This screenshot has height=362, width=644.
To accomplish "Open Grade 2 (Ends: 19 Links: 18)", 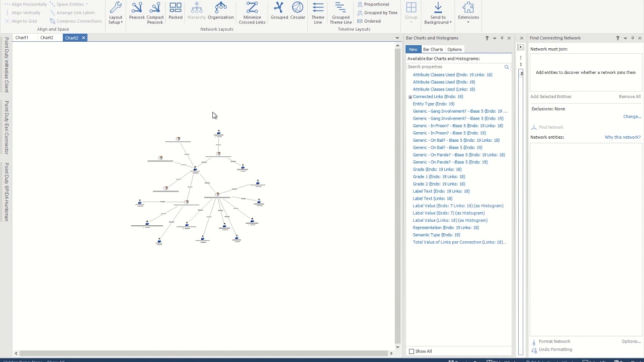I will pyautogui.click(x=439, y=184).
